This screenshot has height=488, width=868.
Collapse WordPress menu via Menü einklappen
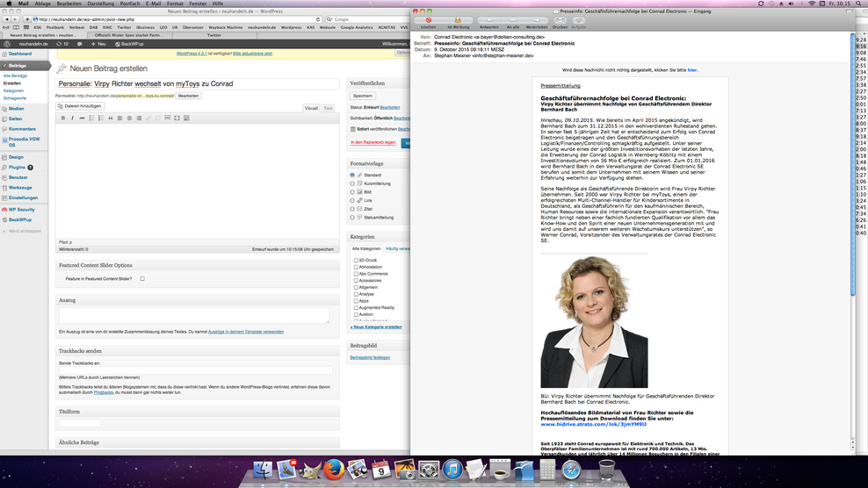[22, 231]
